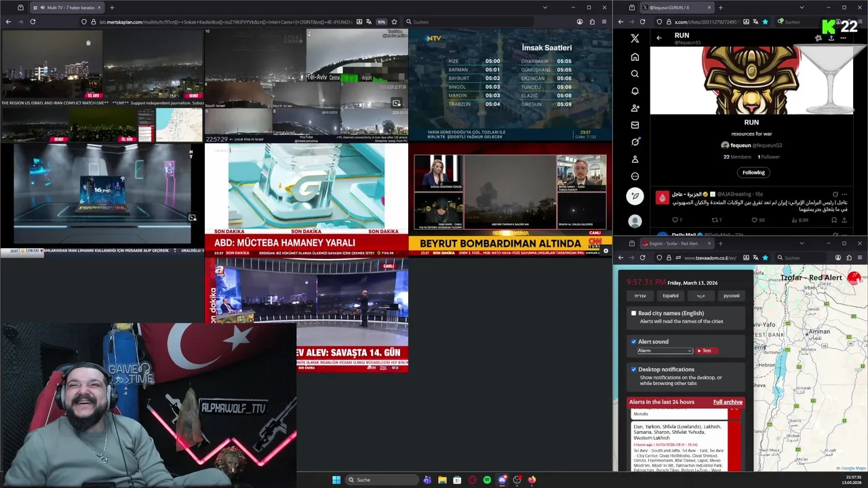Viewport: 868px width, 488px height.
Task: Open X More circle icon in sidebar
Action: coord(635,176)
